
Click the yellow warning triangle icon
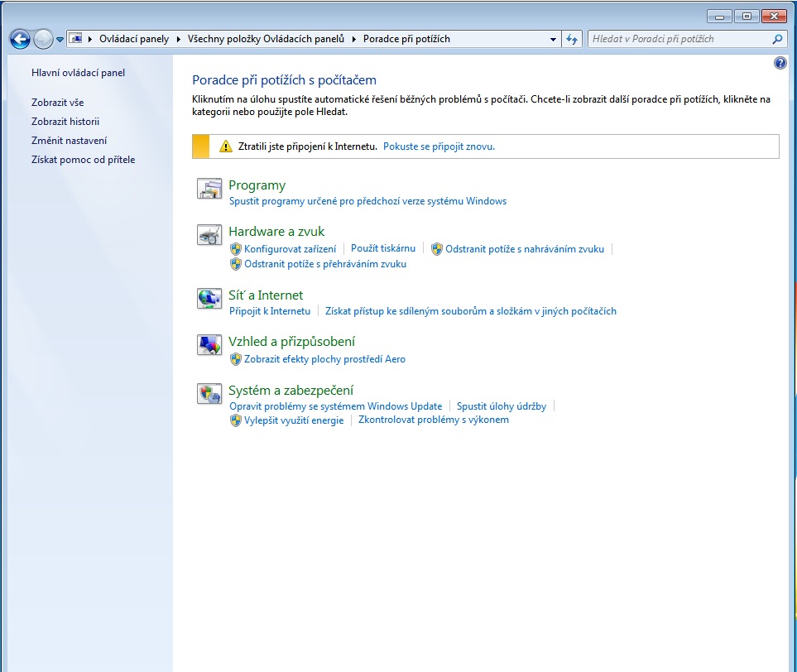226,146
